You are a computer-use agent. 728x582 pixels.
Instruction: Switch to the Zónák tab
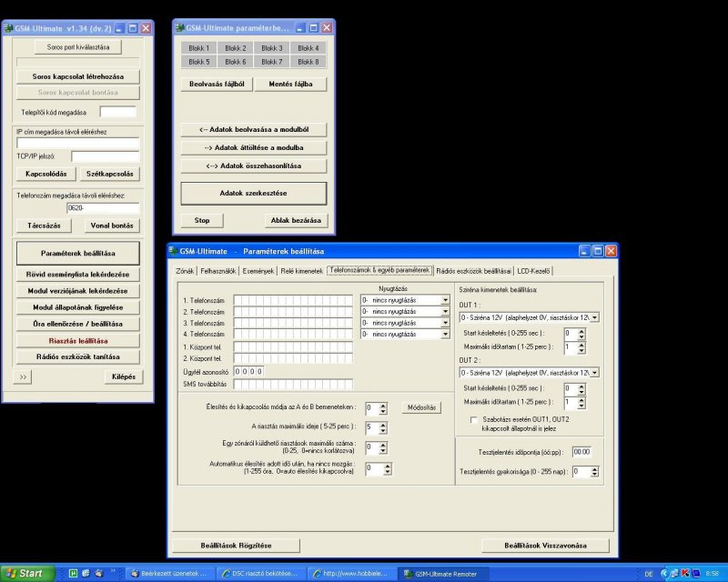185,271
